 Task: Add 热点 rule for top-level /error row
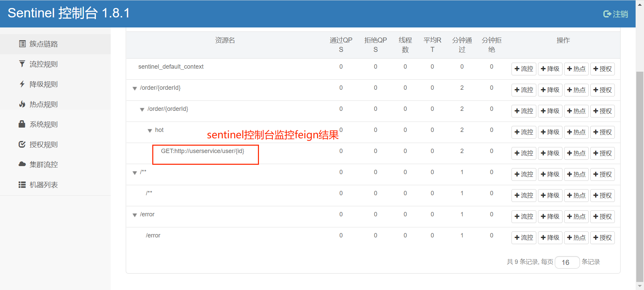pos(576,217)
